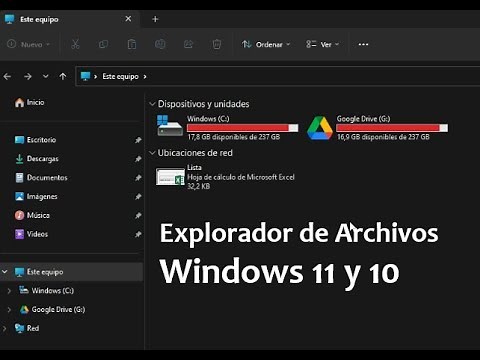The image size is (480, 360).
Task: Click the Rename icon in toolbar
Action: point(160,44)
